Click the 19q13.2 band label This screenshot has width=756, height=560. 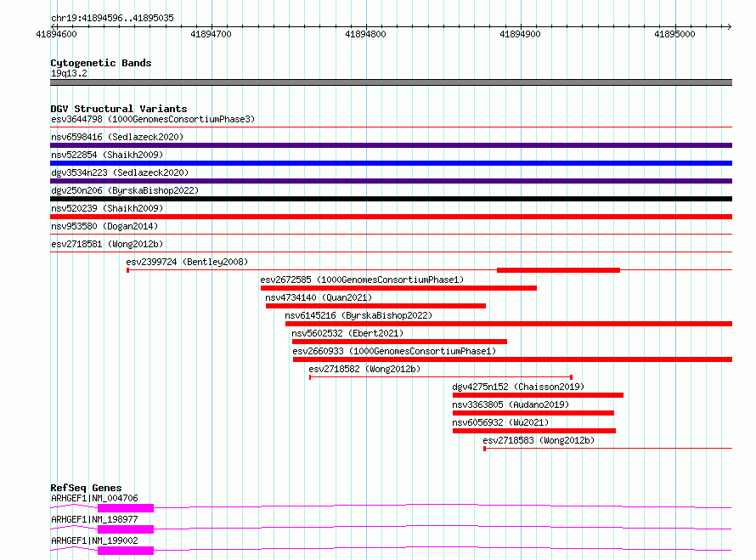(69, 73)
